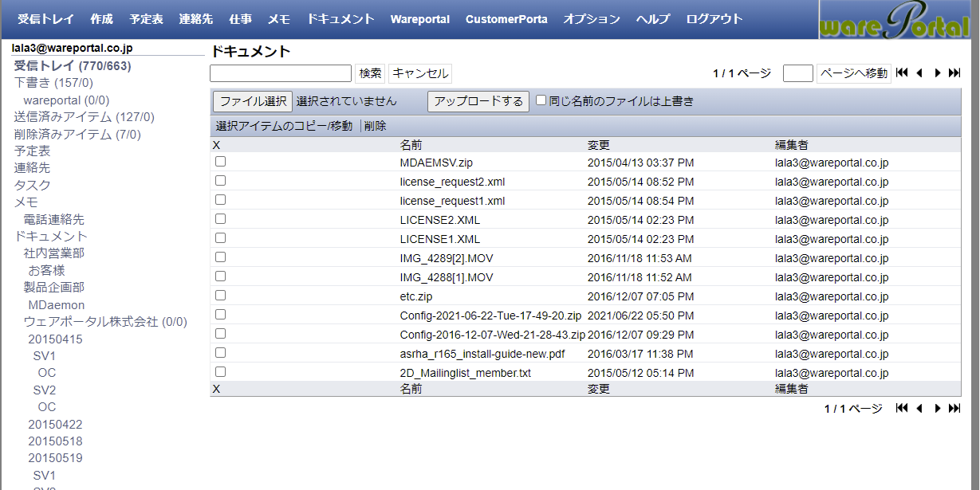The image size is (980, 490).
Task: Go to first page using top pagination icon
Action: click(x=902, y=73)
